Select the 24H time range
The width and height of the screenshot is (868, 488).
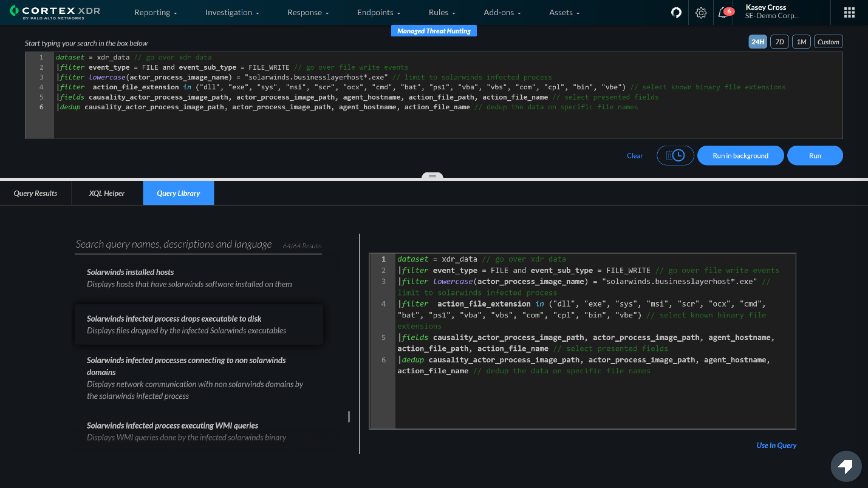pyautogui.click(x=757, y=42)
